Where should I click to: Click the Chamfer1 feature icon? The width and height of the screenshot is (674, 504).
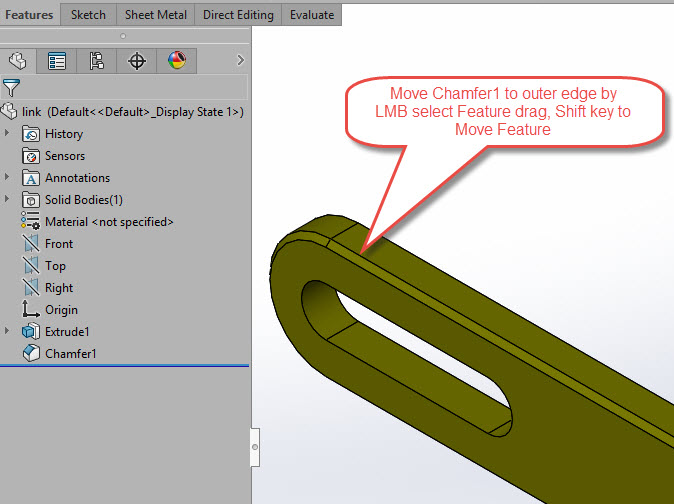[31, 353]
